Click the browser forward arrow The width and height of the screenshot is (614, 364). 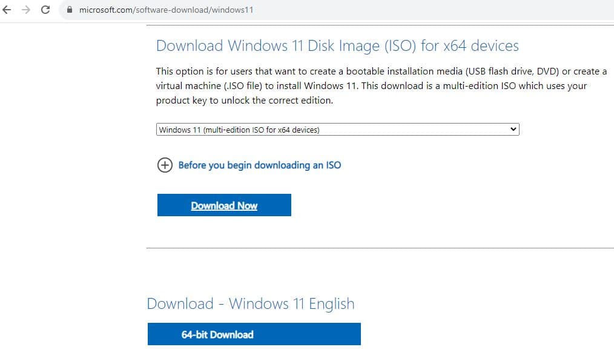[25, 10]
